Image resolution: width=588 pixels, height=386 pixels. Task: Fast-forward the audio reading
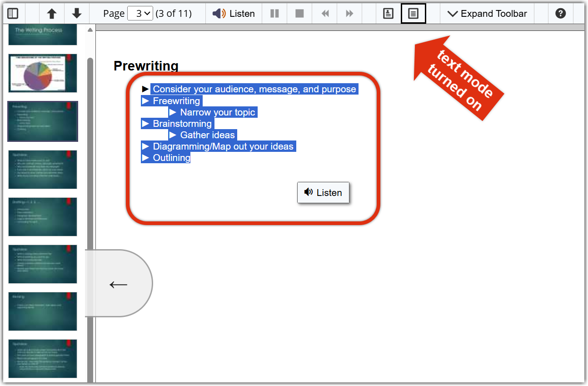(x=349, y=14)
